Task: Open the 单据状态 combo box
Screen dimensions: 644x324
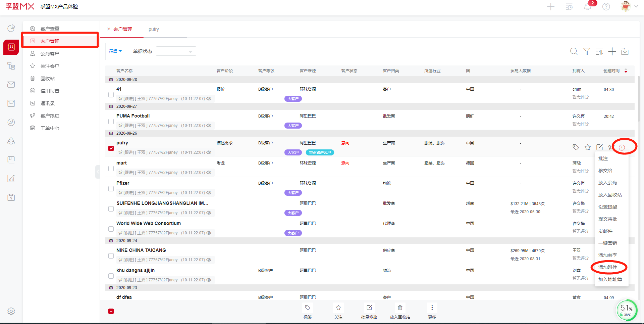Action: tap(176, 51)
